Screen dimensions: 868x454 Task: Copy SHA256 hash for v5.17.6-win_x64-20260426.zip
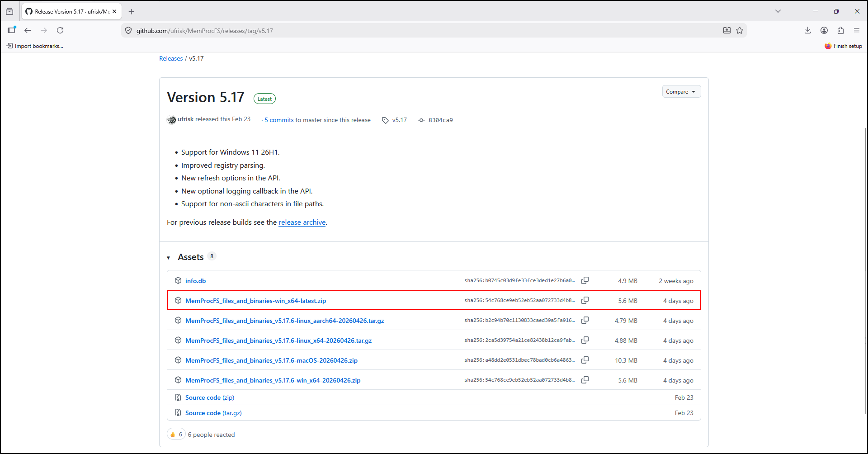(x=585, y=380)
